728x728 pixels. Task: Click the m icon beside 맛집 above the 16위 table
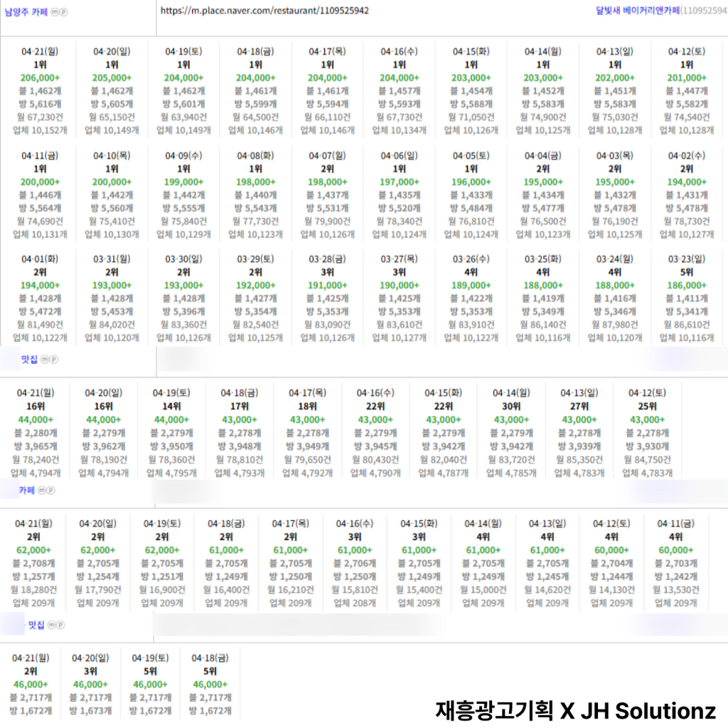click(45, 359)
